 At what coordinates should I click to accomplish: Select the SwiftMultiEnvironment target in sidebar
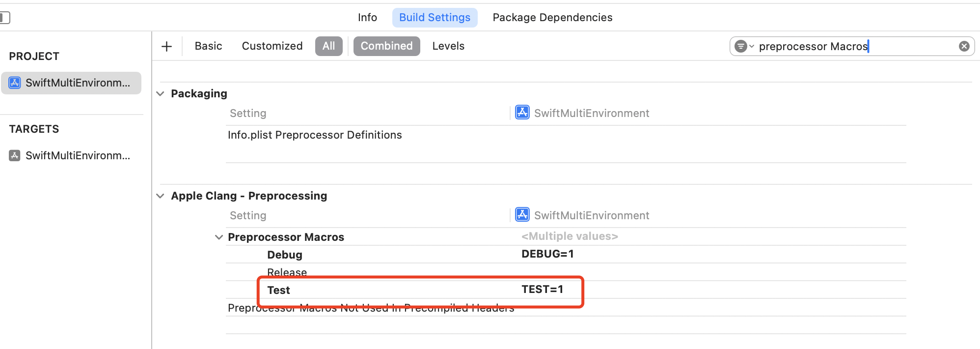click(x=71, y=156)
